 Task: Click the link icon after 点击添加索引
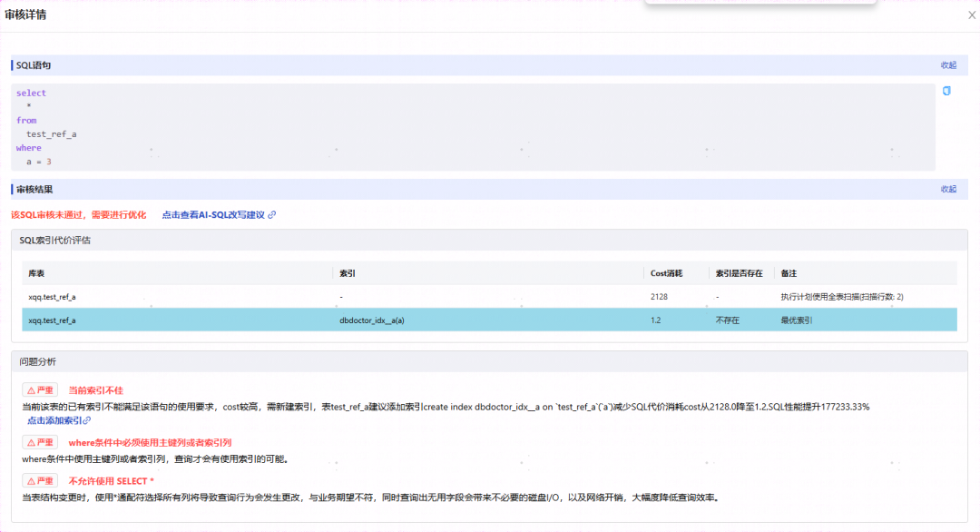[87, 420]
